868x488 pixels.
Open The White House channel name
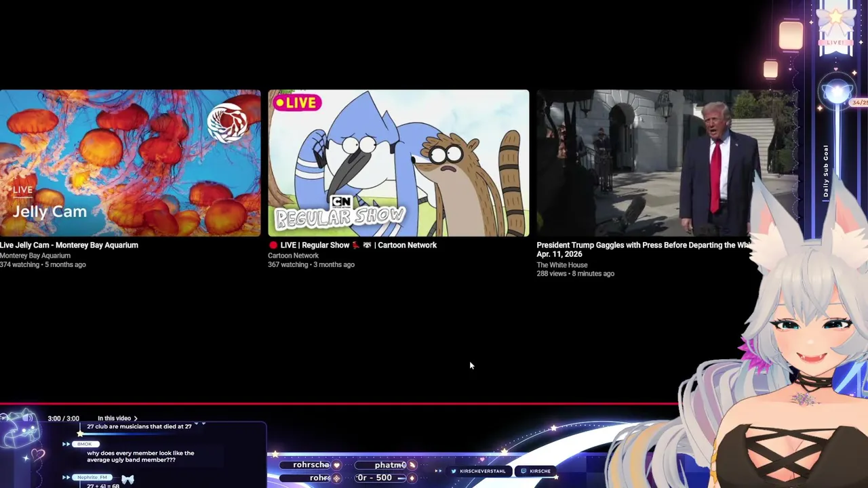pyautogui.click(x=562, y=265)
